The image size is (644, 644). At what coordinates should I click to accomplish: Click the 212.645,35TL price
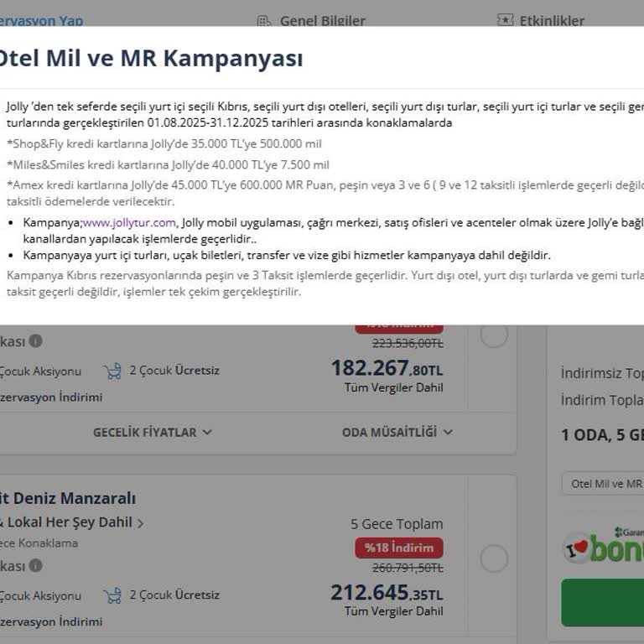[387, 593]
